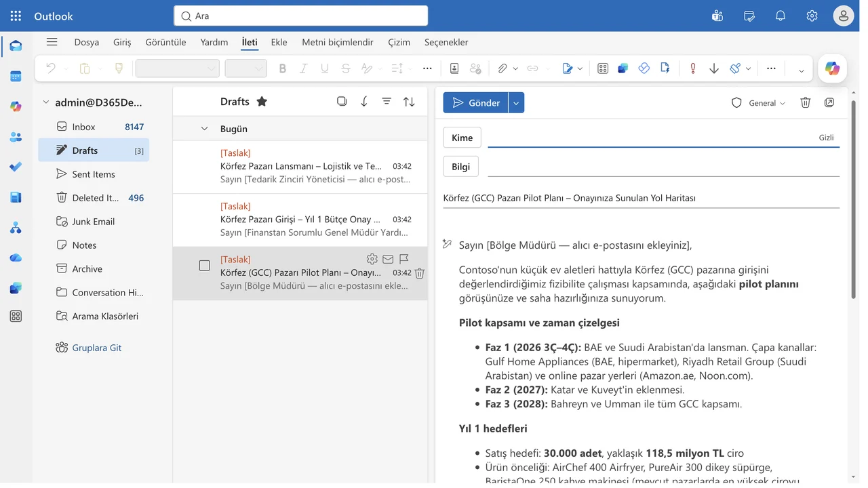Click the low importance down arrow icon
This screenshot has height=488, width=868.
714,68
